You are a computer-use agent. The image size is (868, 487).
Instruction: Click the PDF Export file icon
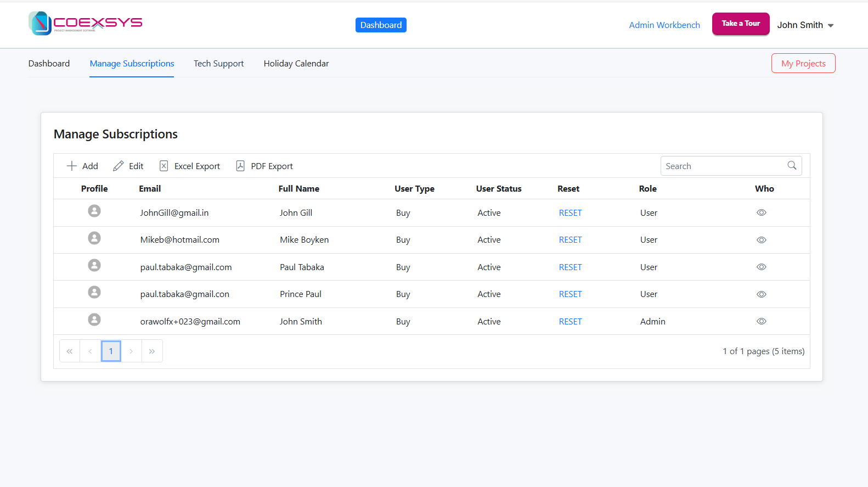coord(240,166)
